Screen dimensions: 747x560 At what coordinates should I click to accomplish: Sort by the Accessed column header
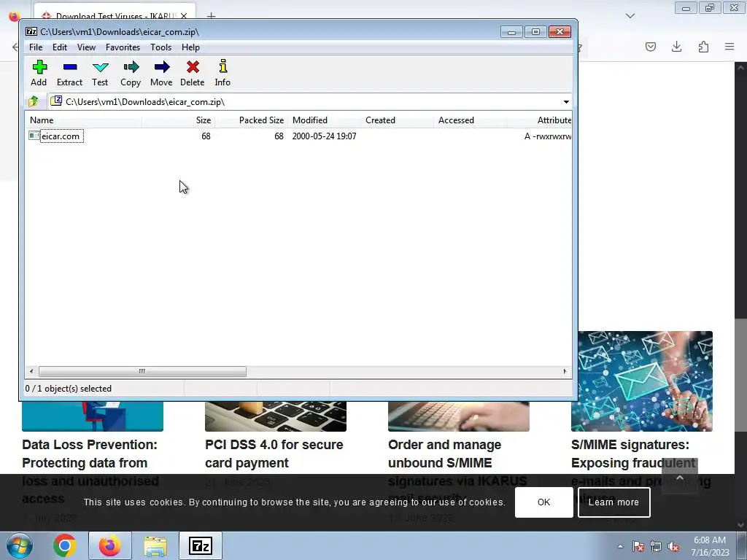point(470,120)
